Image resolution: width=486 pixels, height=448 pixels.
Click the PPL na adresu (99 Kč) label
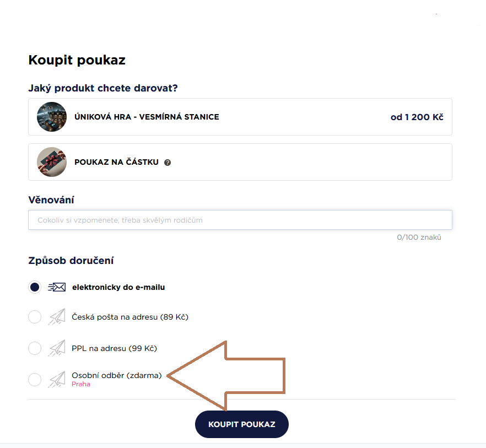(x=115, y=348)
